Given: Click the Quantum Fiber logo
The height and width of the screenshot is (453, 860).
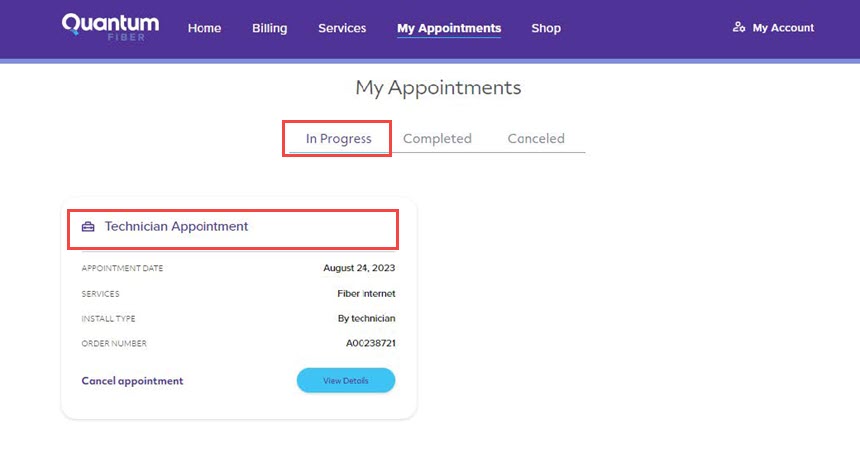Looking at the screenshot, I should (x=110, y=27).
